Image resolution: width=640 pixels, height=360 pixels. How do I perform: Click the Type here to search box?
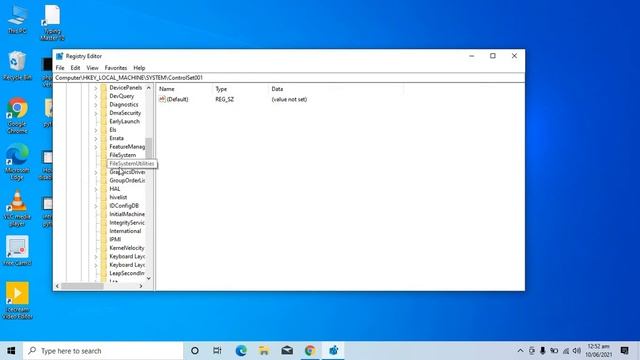coord(103,351)
